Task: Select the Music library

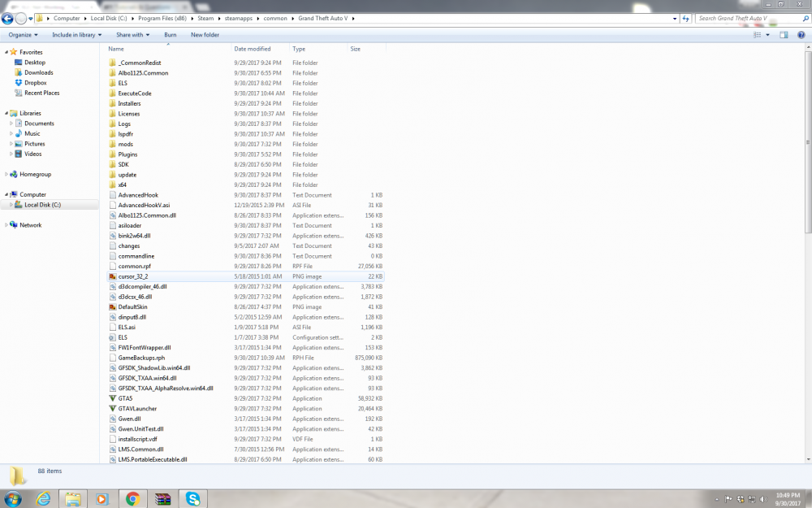Action: click(32, 133)
